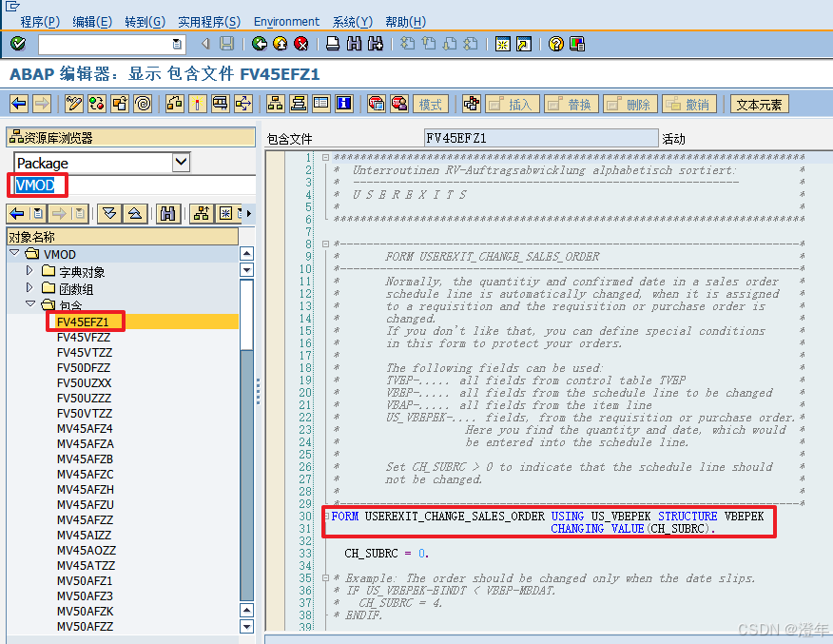The width and height of the screenshot is (833, 644).
Task: Click the navigator back arrow under VMOD field
Action: (17, 214)
